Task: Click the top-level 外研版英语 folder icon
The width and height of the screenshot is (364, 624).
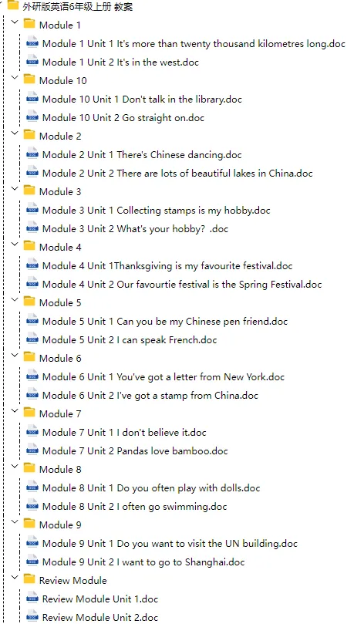Action: [x=13, y=5]
